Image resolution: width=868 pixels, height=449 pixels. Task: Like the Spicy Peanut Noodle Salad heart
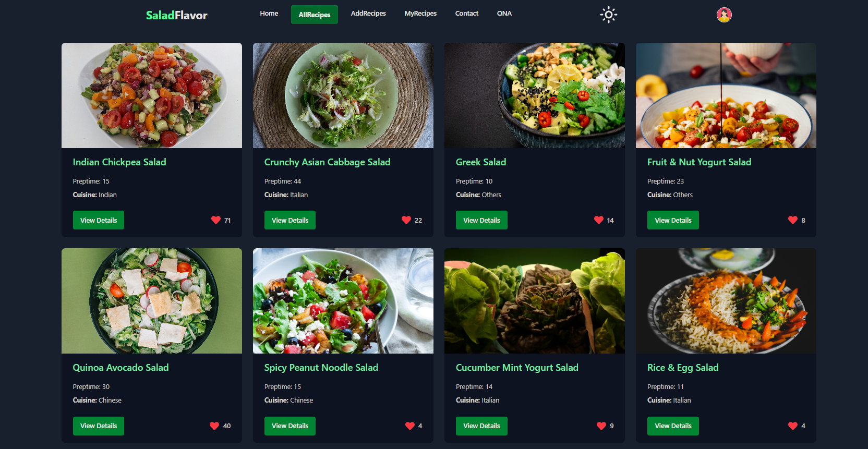(410, 426)
